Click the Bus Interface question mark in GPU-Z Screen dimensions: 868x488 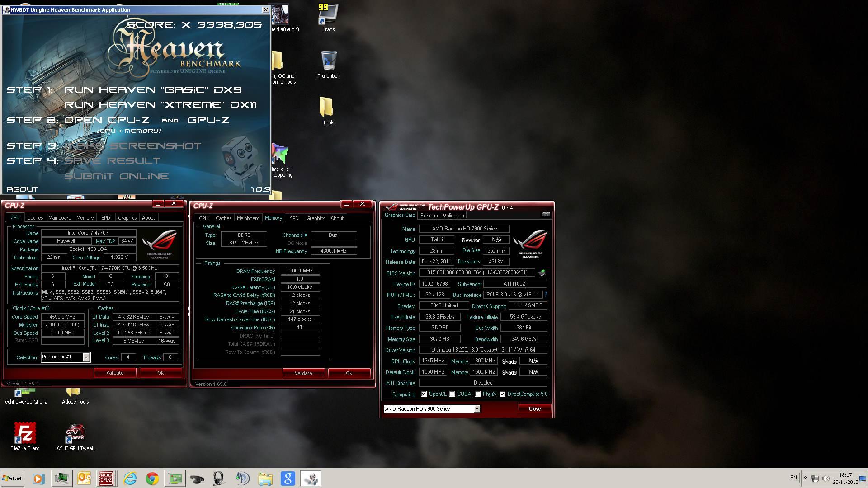coord(546,295)
